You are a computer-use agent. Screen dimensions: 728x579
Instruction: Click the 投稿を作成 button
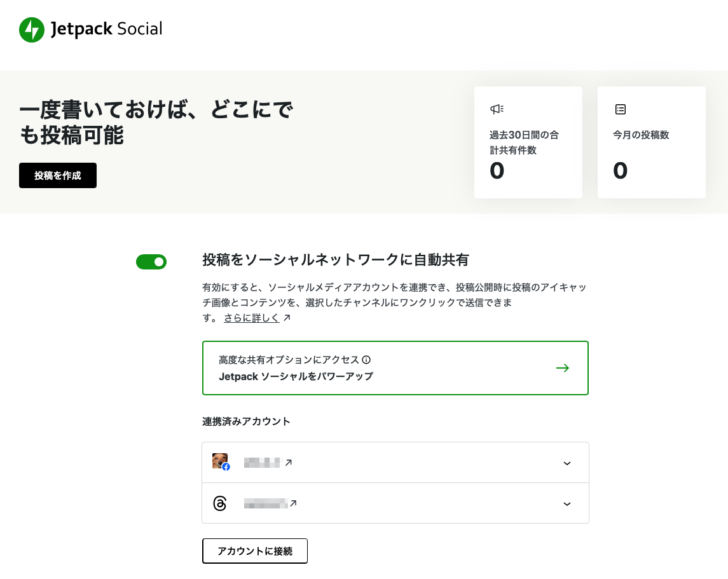tap(58, 175)
